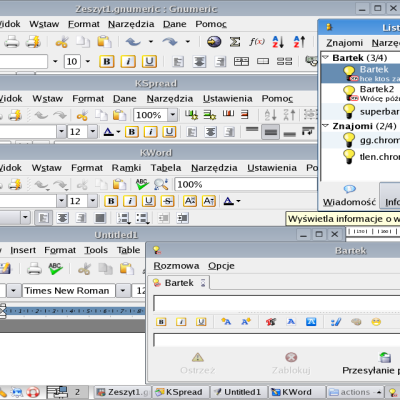Toggle Italic in KSpread format toolbar
Image resolution: width=400 pixels, height=400 pixels.
151,132
